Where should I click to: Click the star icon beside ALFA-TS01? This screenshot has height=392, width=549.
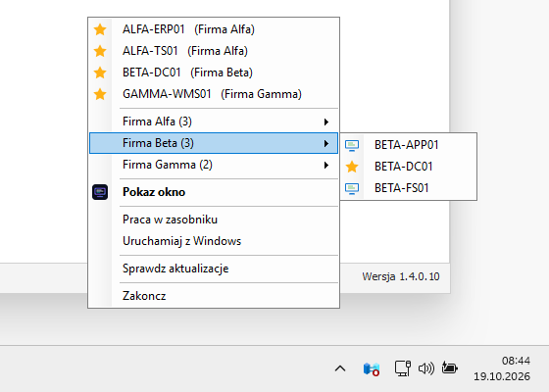click(100, 51)
